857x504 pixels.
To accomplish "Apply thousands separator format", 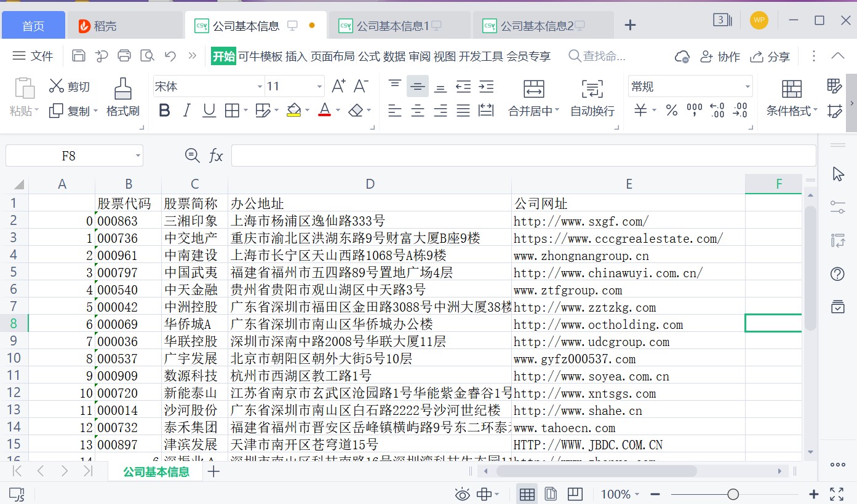I will (695, 111).
